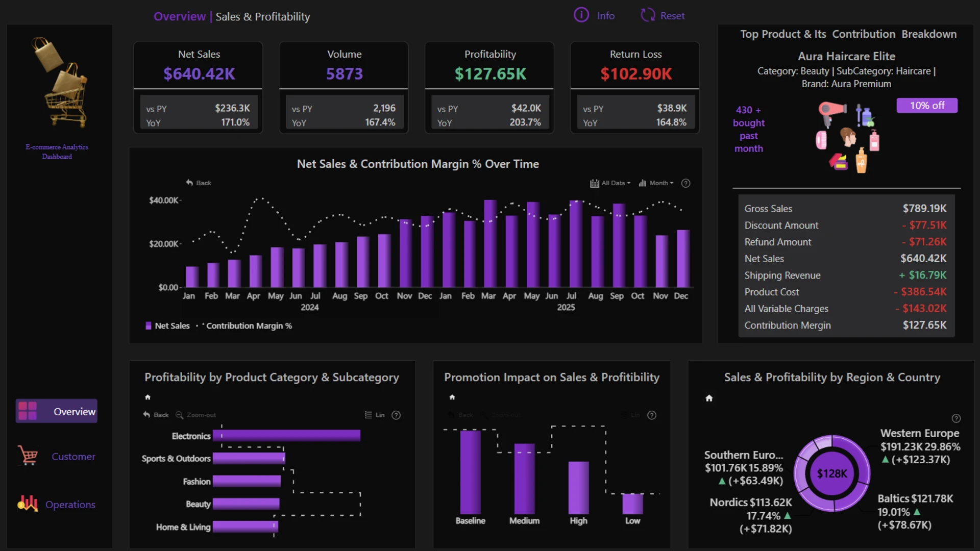Open the Customer shopping cart icon
The height and width of the screenshot is (551, 980).
[28, 456]
